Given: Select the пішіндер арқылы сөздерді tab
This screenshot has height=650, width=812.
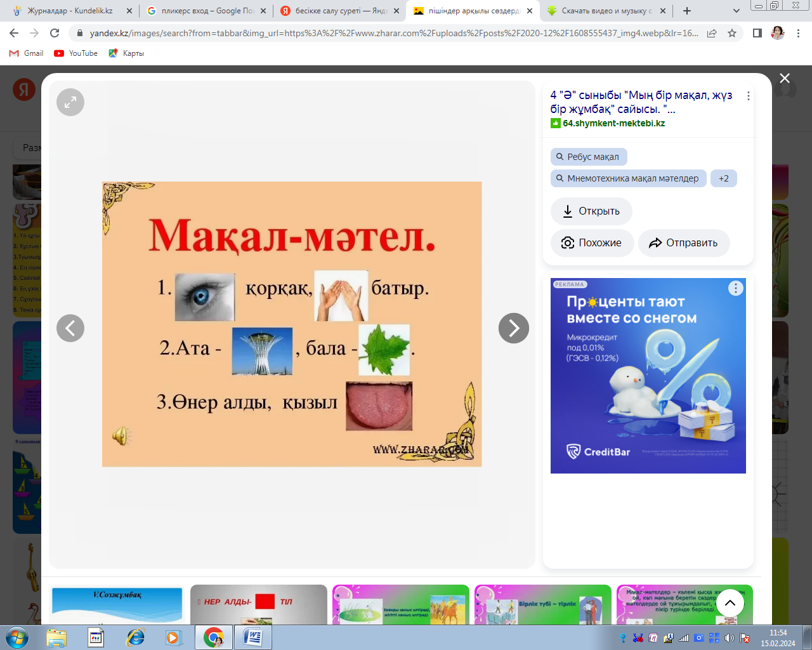Looking at the screenshot, I should (x=473, y=11).
